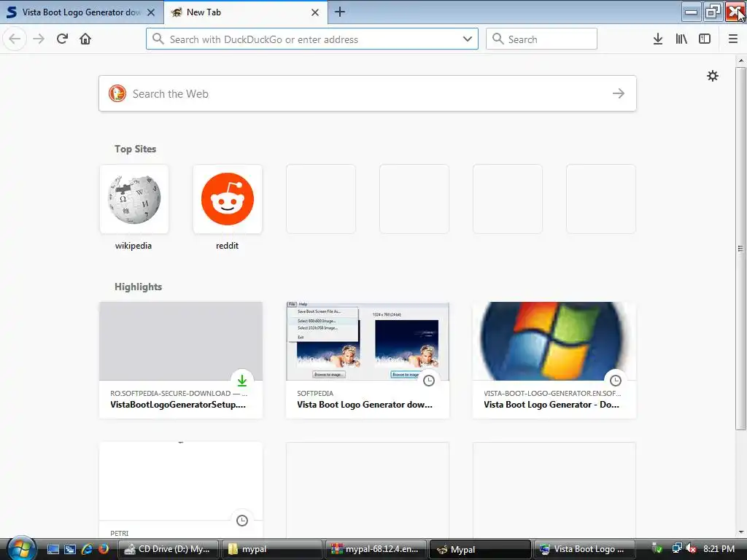747x560 pixels.
Task: Focus the toolbar Search field
Action: [x=542, y=39]
